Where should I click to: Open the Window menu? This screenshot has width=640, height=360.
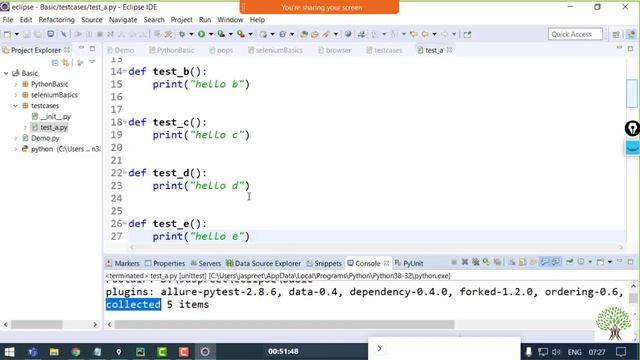[230, 20]
